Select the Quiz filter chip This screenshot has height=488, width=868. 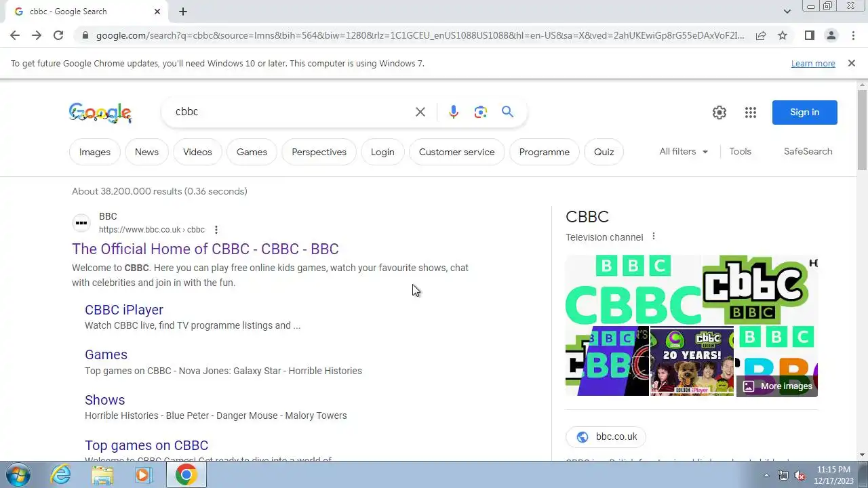[604, 152]
